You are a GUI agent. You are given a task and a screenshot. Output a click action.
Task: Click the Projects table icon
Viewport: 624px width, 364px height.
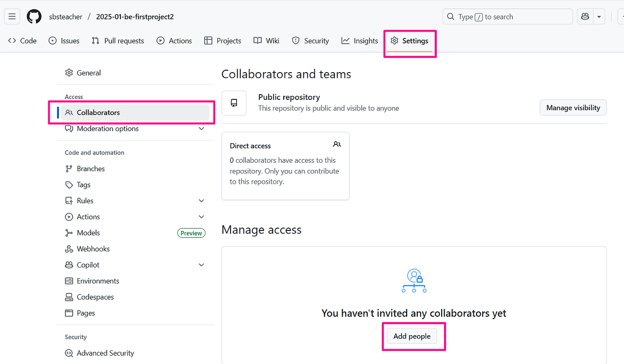pyautogui.click(x=208, y=41)
